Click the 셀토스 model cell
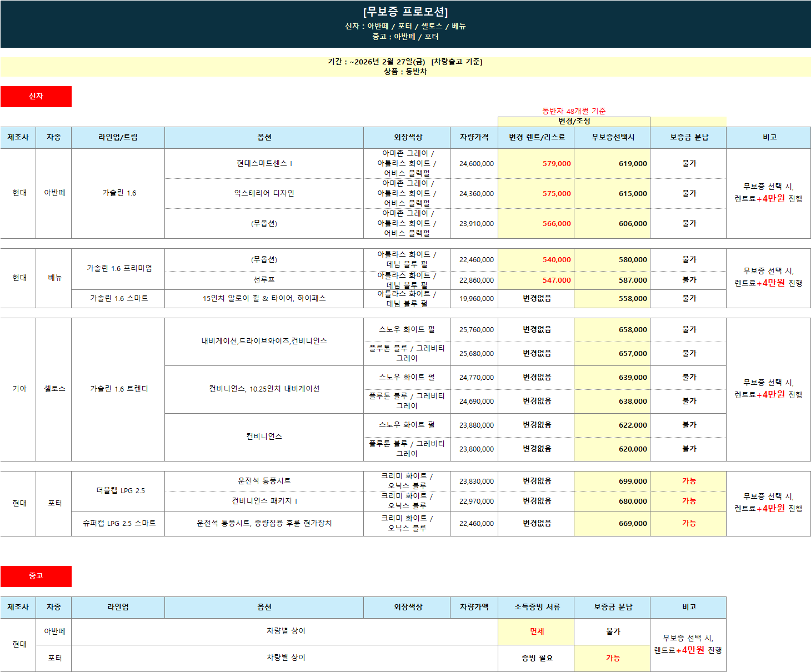811x672 pixels. click(x=54, y=389)
